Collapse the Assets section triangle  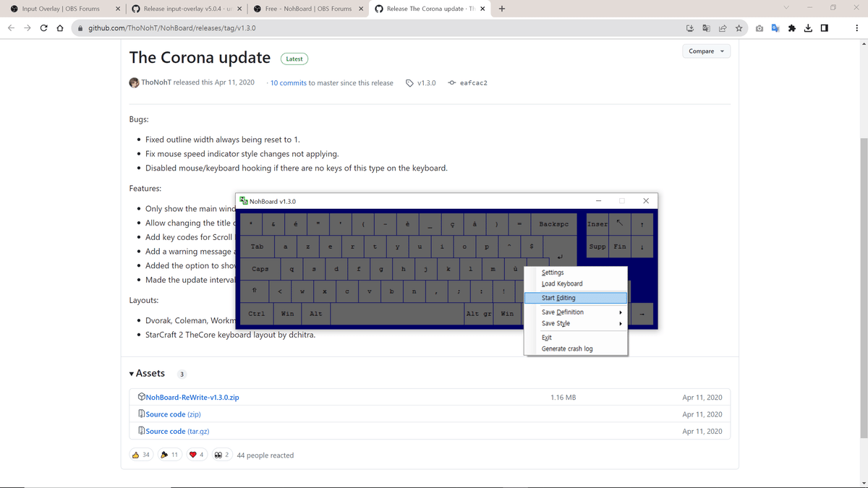click(132, 374)
